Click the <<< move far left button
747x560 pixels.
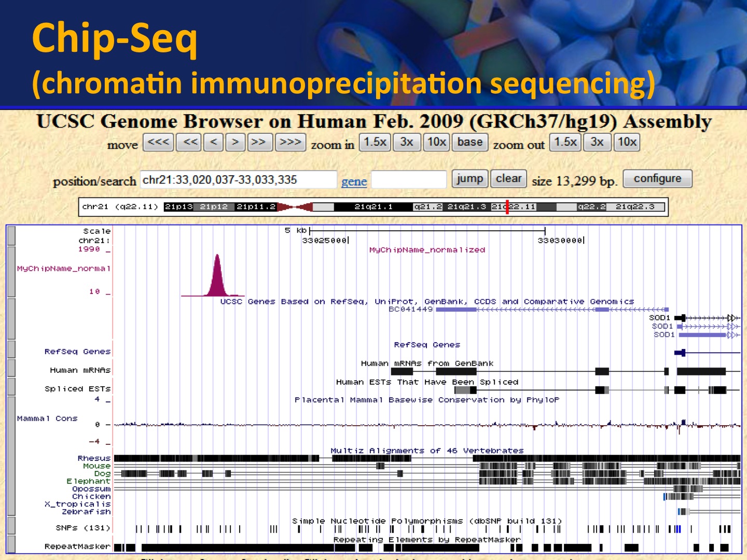[158, 142]
